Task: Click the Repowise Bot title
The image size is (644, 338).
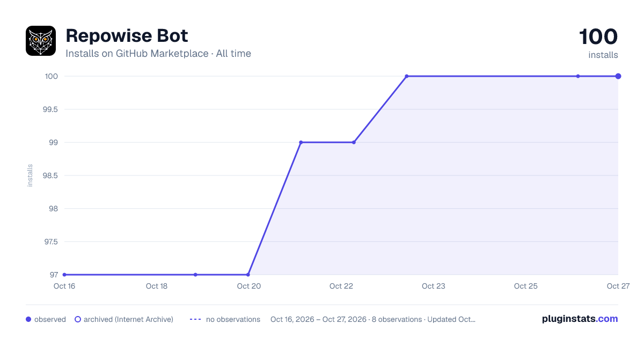Action: [x=127, y=35]
